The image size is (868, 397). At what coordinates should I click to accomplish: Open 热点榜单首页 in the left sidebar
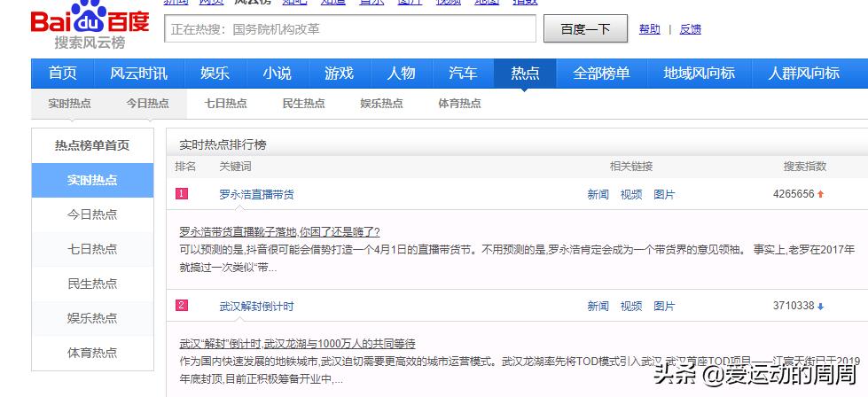pos(92,145)
